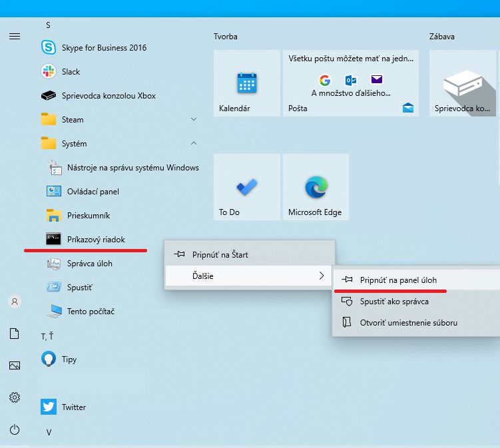
Task: Click the Sprievodca konzolou Xbox label
Action: tap(109, 96)
